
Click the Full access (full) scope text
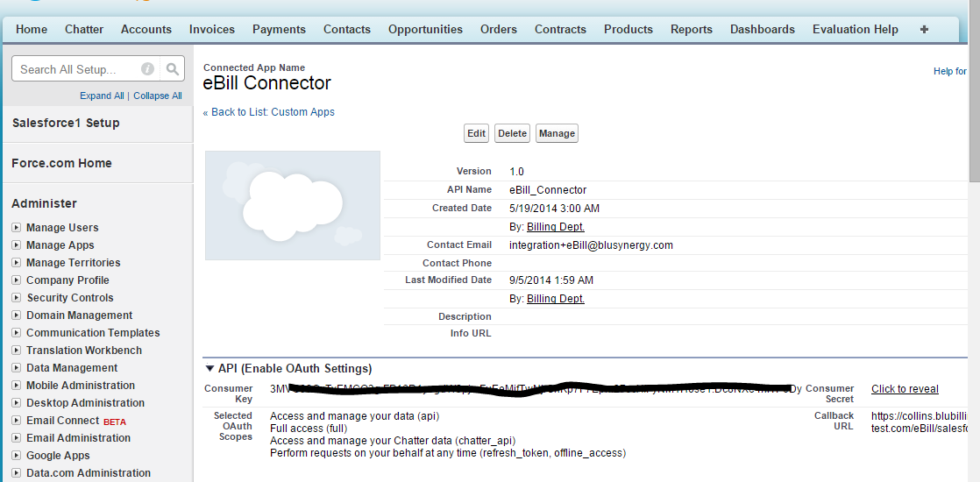pos(309,429)
